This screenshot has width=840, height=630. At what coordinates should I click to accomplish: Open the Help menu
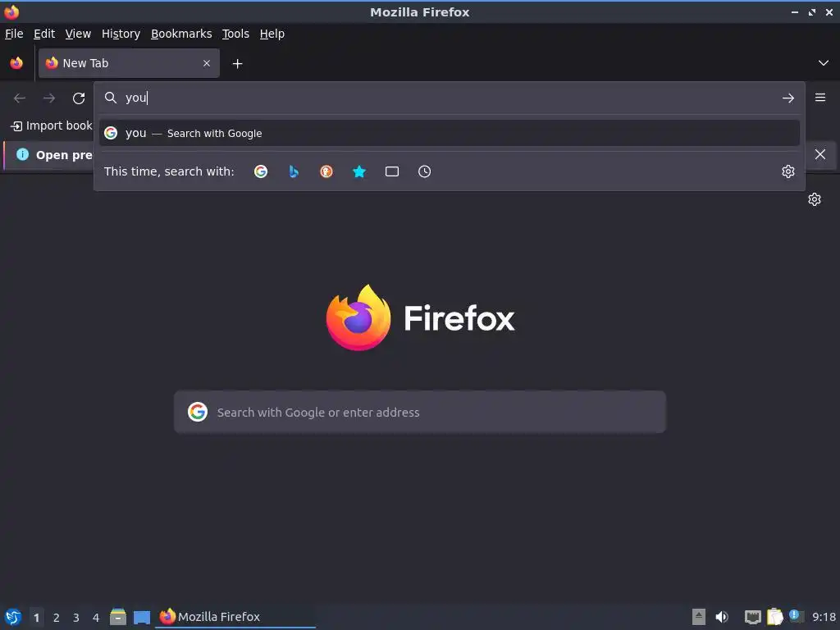(272, 34)
